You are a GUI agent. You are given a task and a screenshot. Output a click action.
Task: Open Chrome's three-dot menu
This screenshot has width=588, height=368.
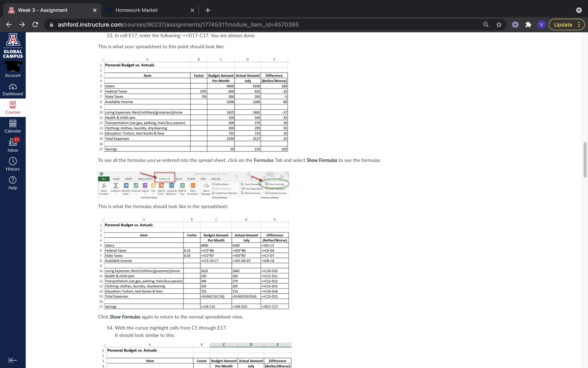point(579,25)
